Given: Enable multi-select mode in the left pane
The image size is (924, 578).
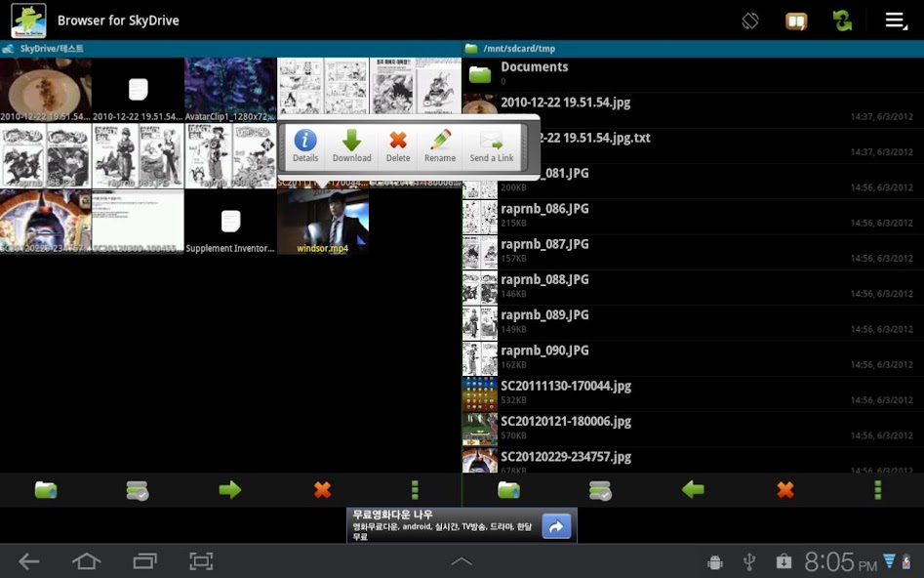Looking at the screenshot, I should tap(138, 490).
